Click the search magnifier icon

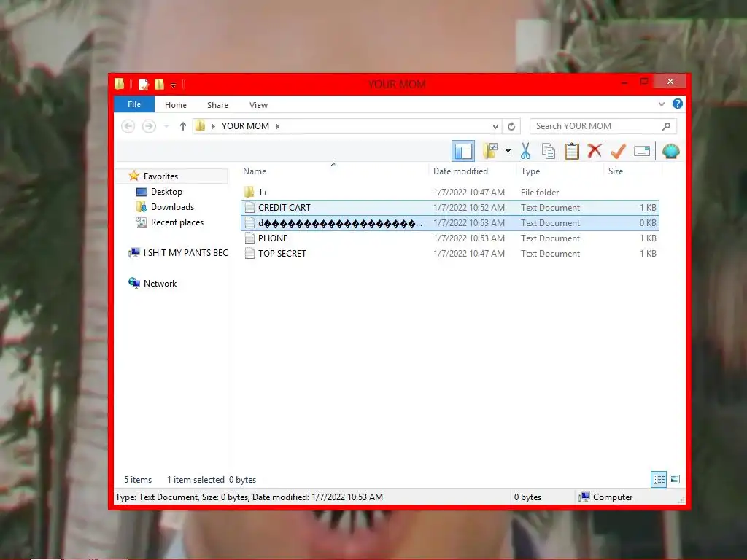coord(666,126)
